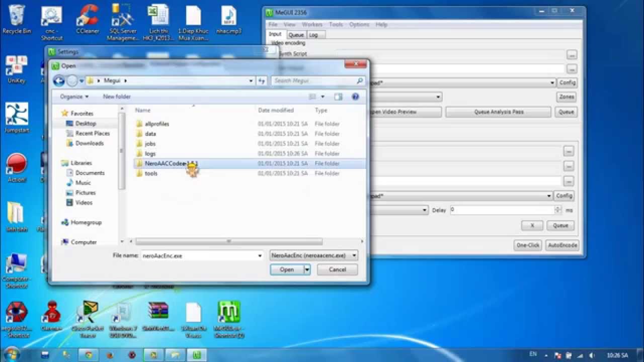Toggle the preview pane icon in the Open dialog

click(339, 97)
